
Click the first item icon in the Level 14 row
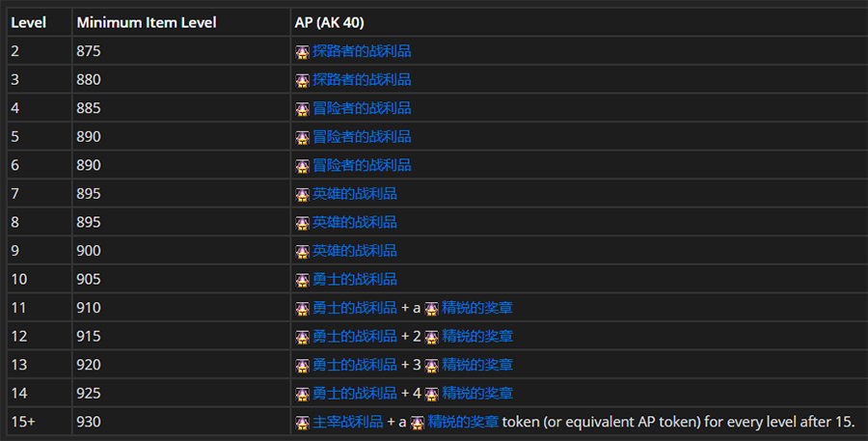[x=302, y=395]
